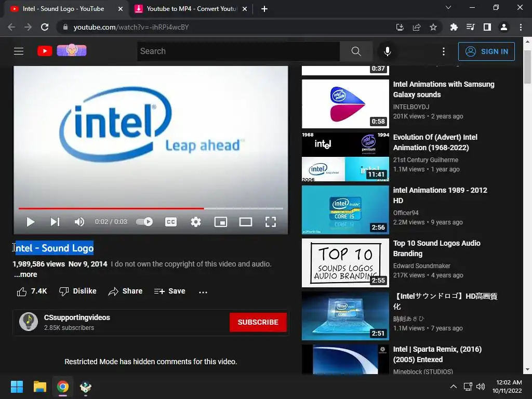Open Top 10 Sound Logos Audio Branding link
532x399 pixels.
click(x=436, y=248)
